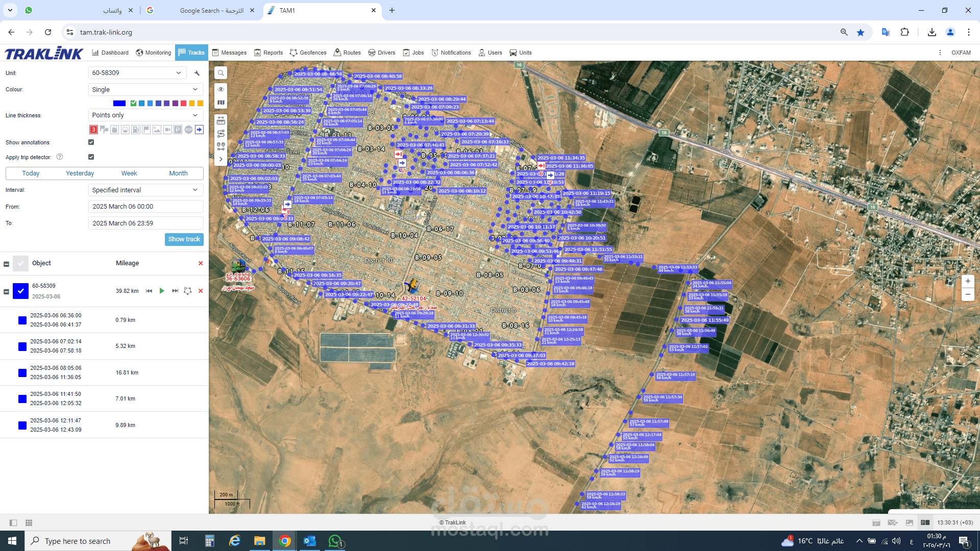Open the Calculator from the taskbar
980x551 pixels.
tap(210, 541)
